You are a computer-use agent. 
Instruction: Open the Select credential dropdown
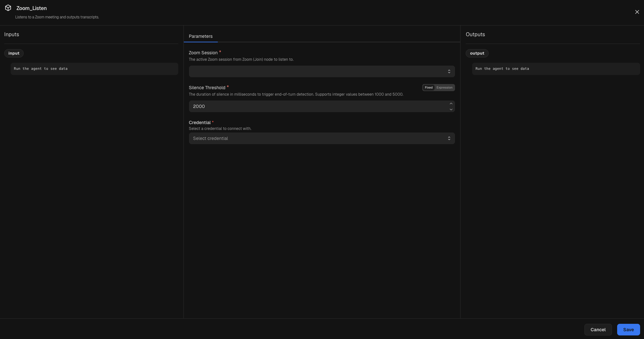click(321, 138)
